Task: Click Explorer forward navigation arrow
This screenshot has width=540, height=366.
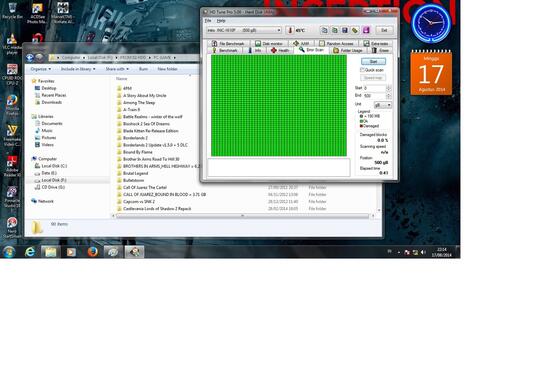Action: click(40, 57)
